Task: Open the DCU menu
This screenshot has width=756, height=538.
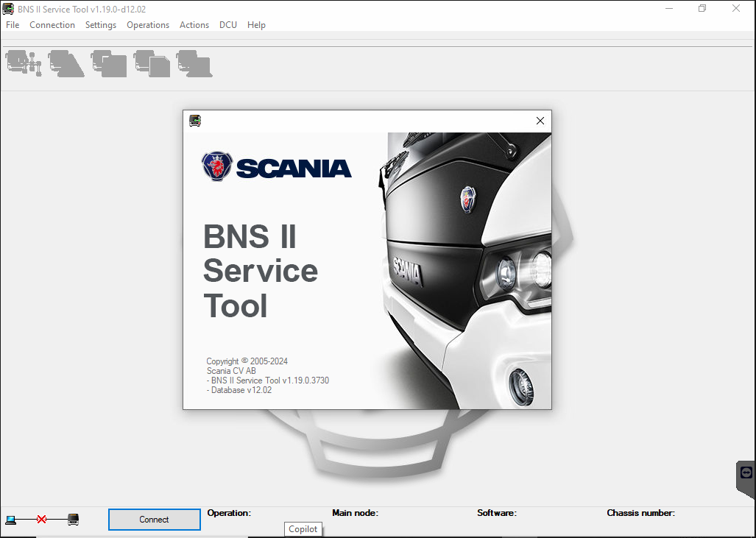Action: coord(228,25)
